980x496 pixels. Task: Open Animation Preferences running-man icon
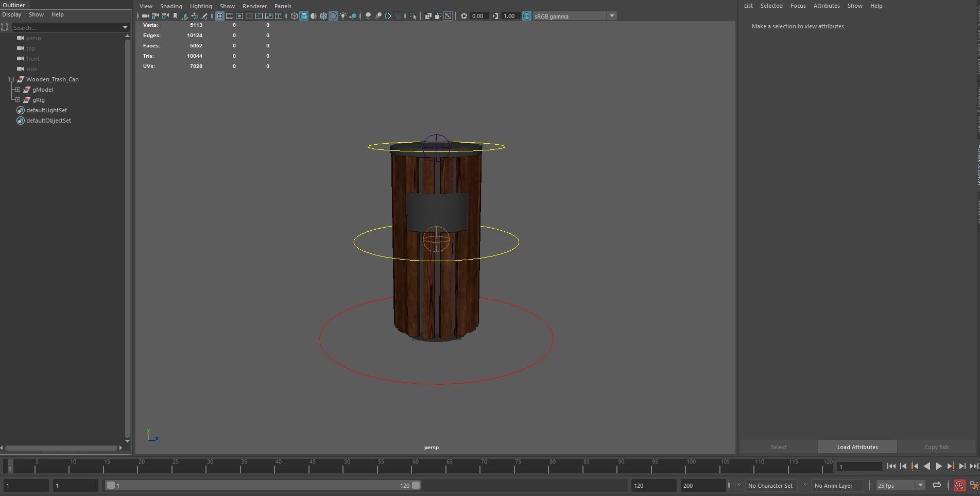(974, 485)
